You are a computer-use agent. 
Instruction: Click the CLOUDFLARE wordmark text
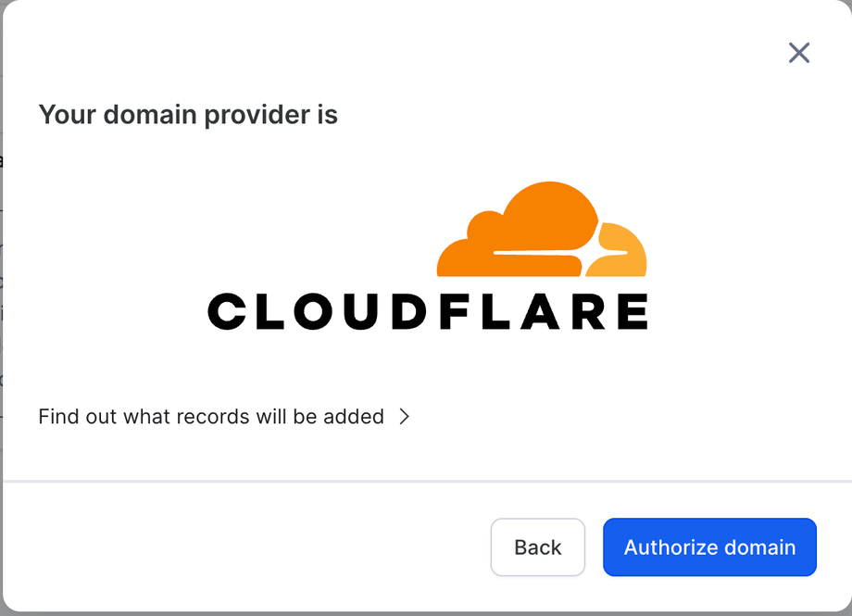click(x=429, y=312)
